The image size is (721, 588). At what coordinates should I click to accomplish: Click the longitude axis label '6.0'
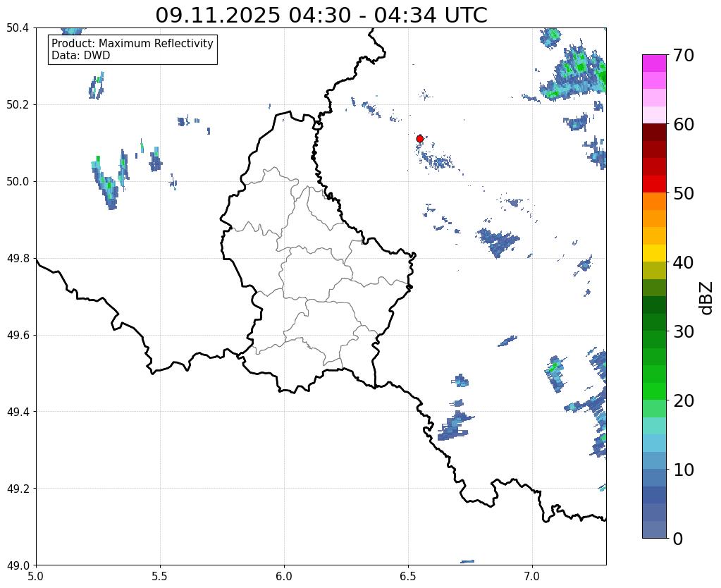pyautogui.click(x=284, y=576)
